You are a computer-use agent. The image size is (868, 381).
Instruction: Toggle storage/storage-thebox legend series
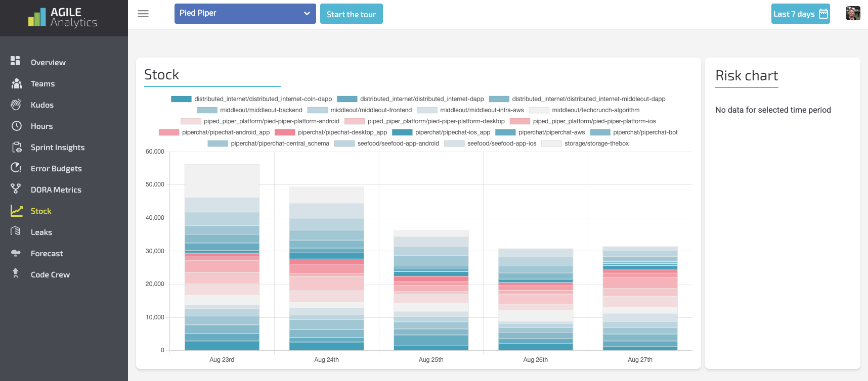click(585, 144)
